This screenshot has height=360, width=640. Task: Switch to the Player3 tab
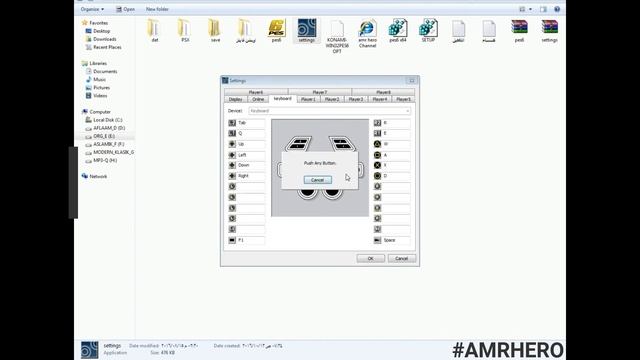pyautogui.click(x=356, y=99)
